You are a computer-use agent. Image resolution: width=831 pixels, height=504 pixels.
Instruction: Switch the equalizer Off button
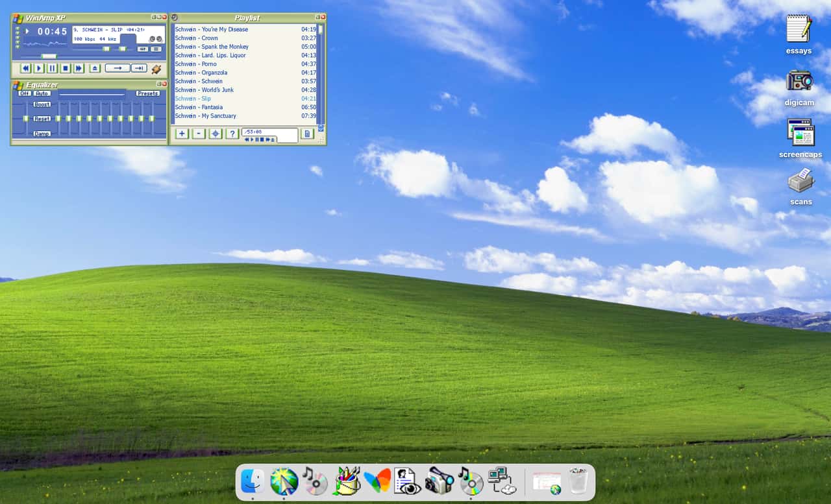25,93
